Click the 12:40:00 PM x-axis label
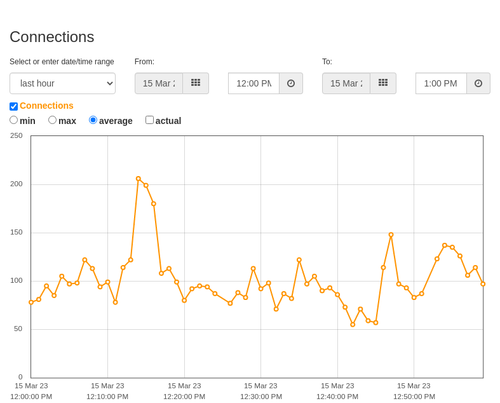 tap(337, 397)
